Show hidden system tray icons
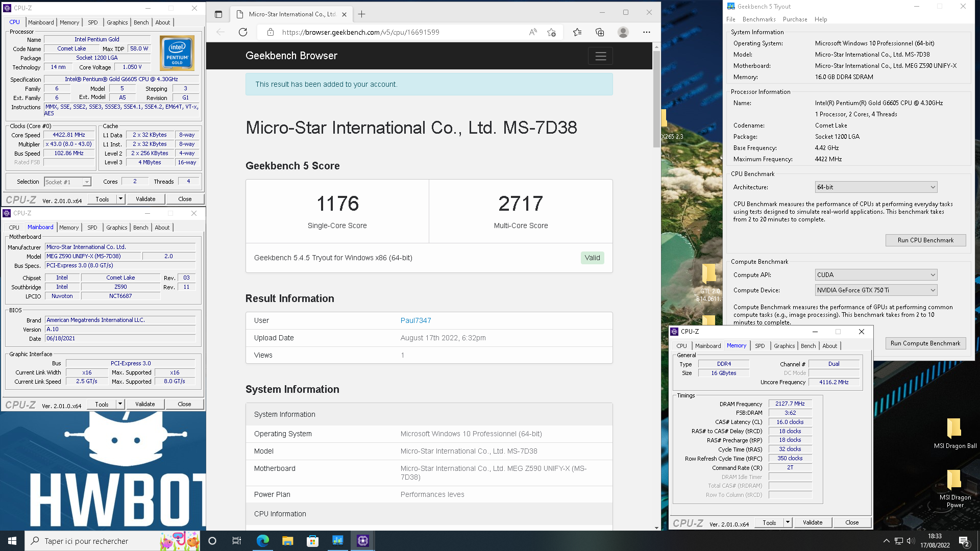The image size is (980, 551). coord(887,541)
